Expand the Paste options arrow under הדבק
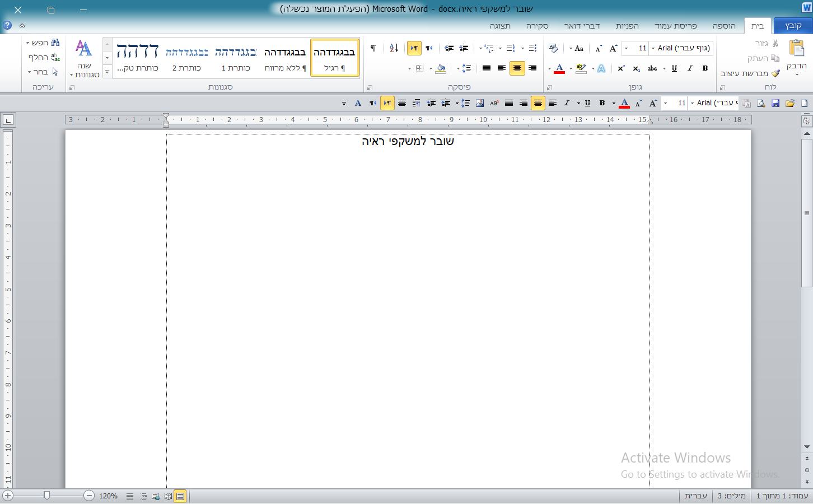 point(796,74)
